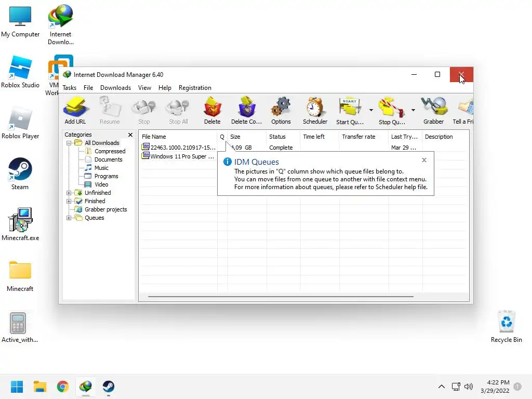
Task: Click the Delete Completed toolbar icon
Action: point(247,111)
